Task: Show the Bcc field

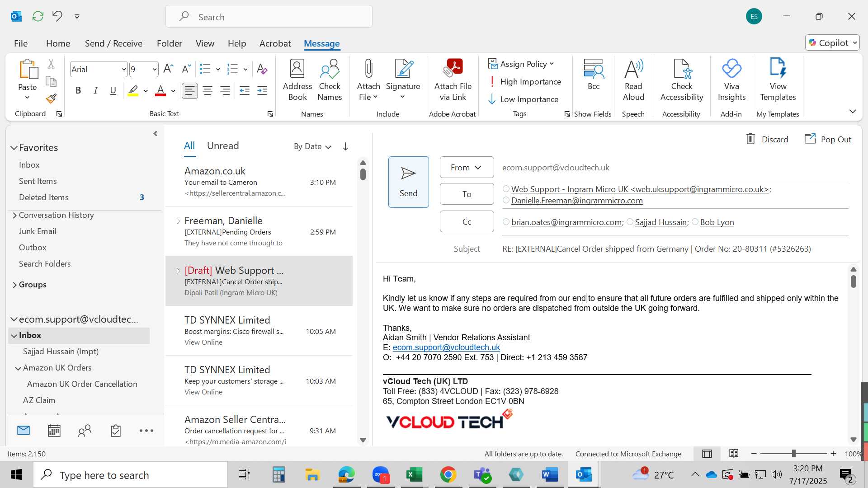Action: point(594,75)
